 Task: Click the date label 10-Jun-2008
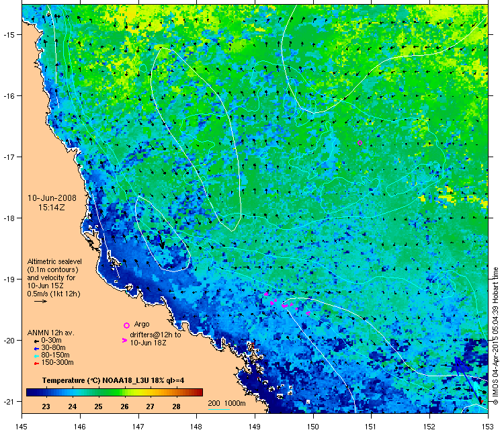(52, 198)
